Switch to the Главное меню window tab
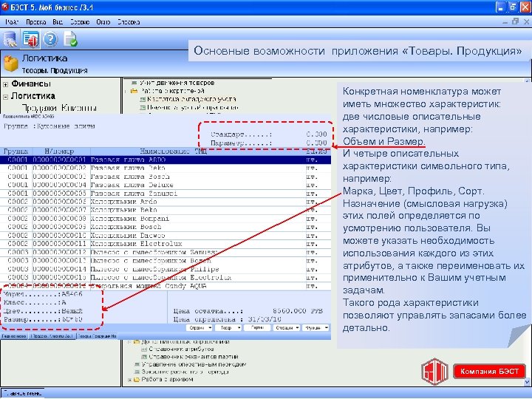The image size is (532, 399). tap(14, 336)
